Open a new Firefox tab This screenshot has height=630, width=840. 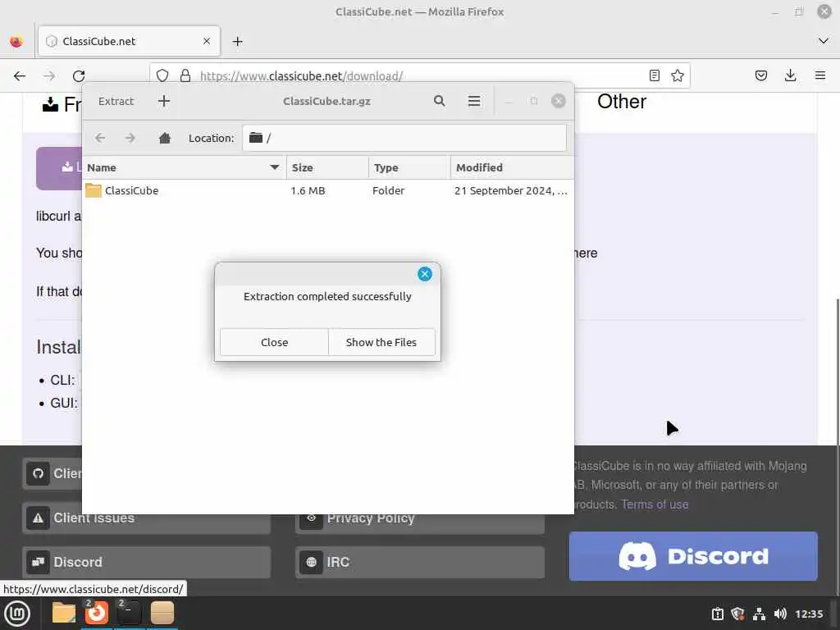coord(238,41)
